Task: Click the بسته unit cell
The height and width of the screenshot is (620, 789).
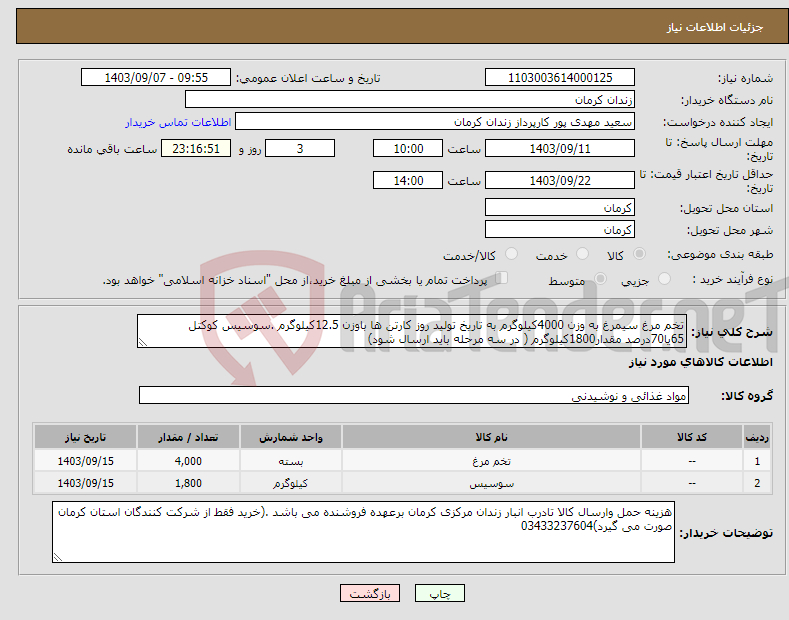Action: 291,461
